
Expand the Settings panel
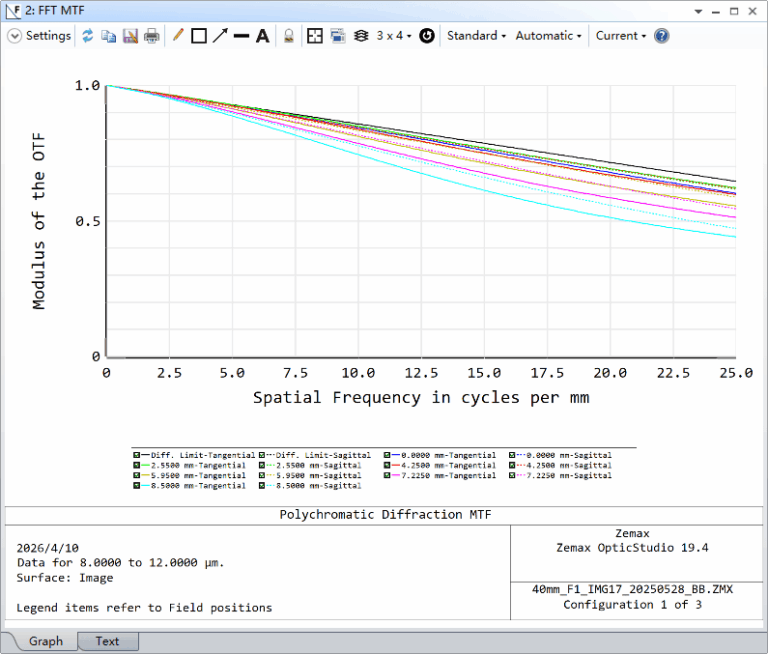click(40, 36)
